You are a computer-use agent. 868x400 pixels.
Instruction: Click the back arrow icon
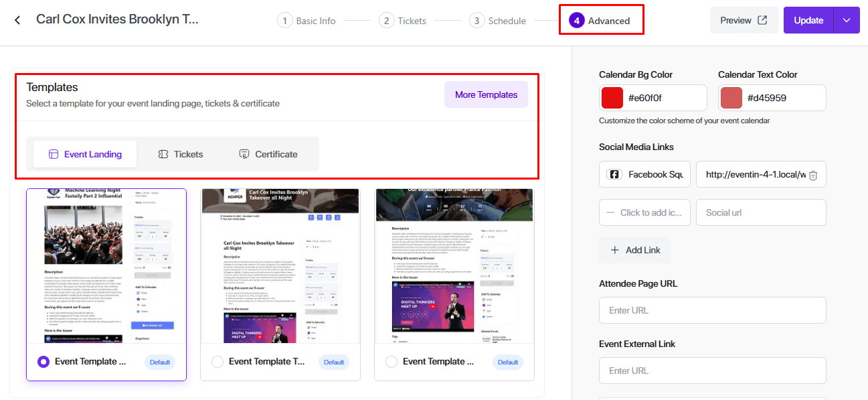(17, 20)
